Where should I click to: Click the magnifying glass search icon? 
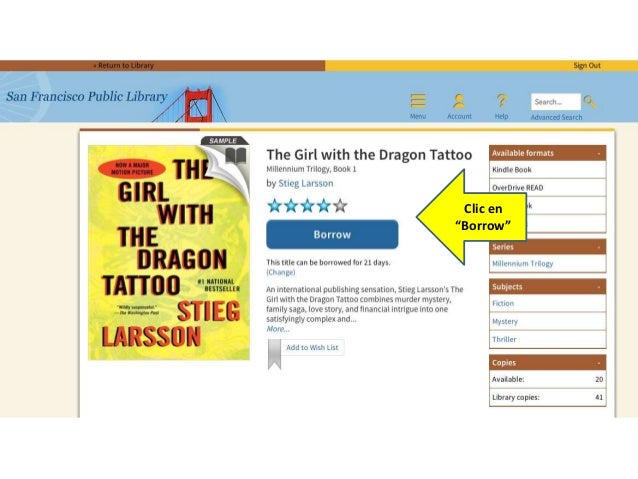pyautogui.click(x=590, y=102)
